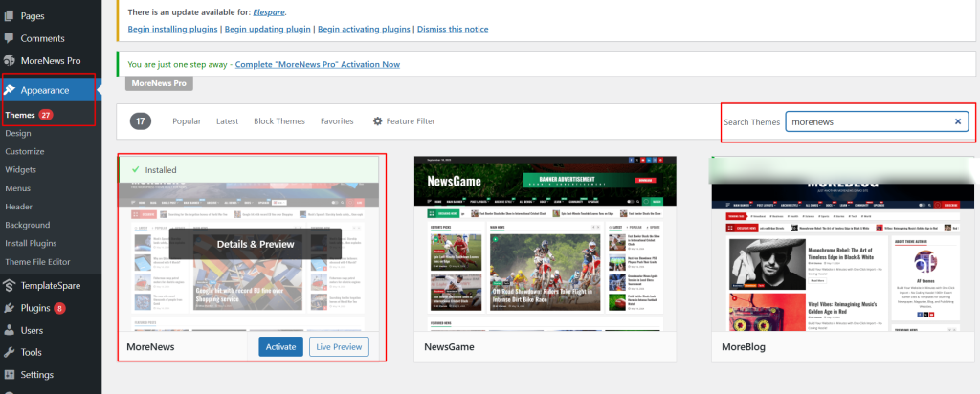Screen dimensions: 980x394
Task: Clear the theme search with X
Action: click(x=957, y=121)
